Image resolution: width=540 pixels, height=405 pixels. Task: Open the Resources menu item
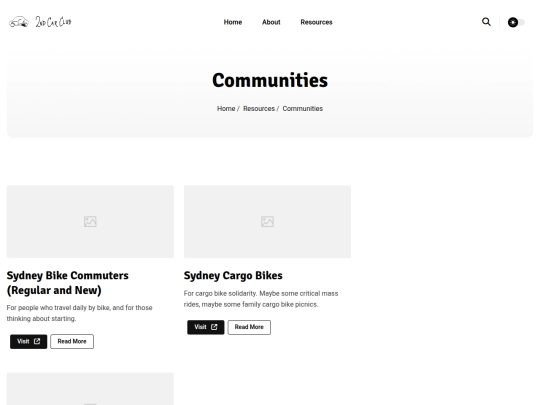tap(316, 22)
